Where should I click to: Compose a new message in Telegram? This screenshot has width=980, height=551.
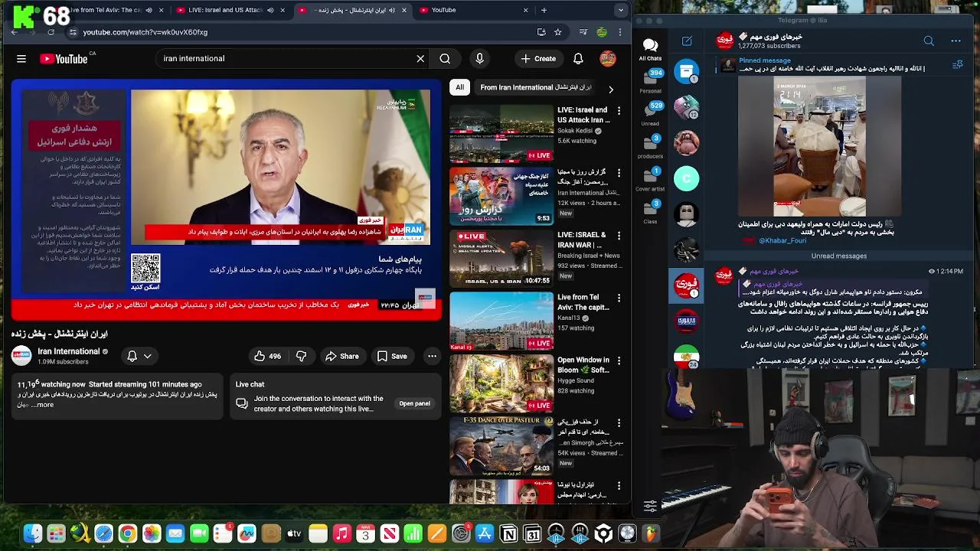coord(687,41)
